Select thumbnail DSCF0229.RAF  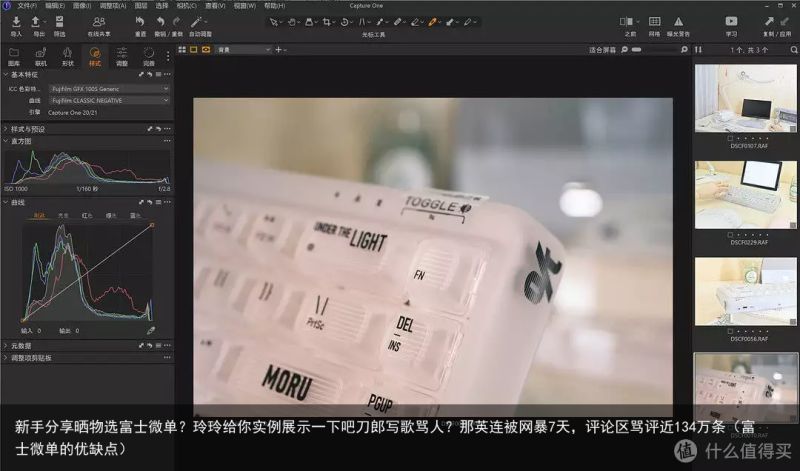(745, 195)
